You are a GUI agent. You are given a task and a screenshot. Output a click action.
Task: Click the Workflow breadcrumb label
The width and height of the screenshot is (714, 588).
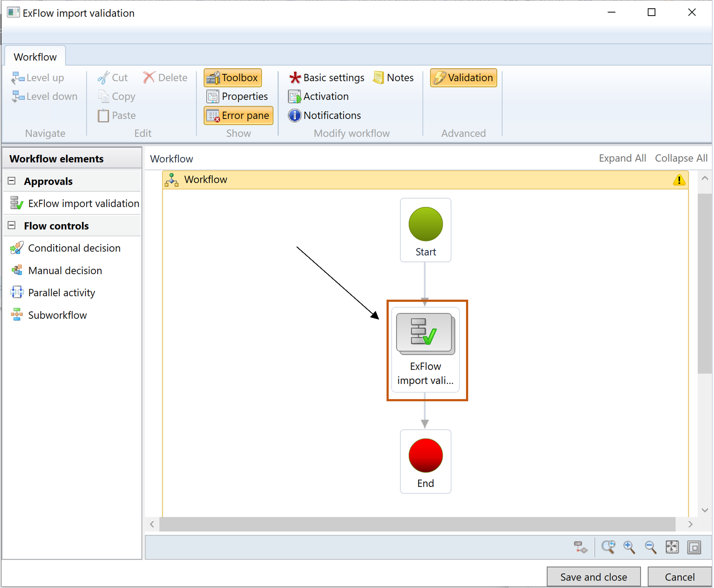tap(172, 159)
